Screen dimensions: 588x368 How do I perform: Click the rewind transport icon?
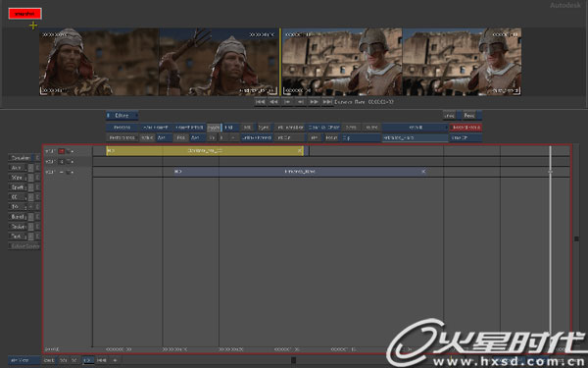coord(274,102)
